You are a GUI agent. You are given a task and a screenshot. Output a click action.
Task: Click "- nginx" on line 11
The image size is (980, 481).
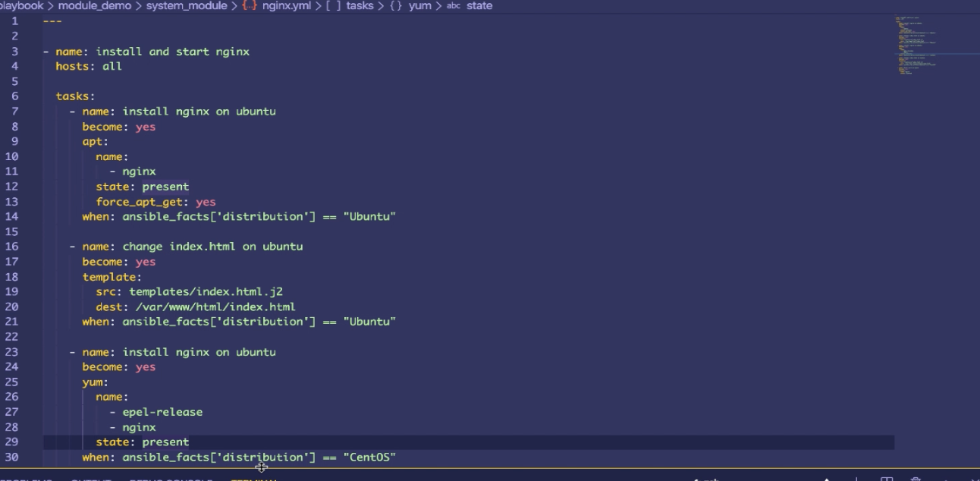click(133, 171)
